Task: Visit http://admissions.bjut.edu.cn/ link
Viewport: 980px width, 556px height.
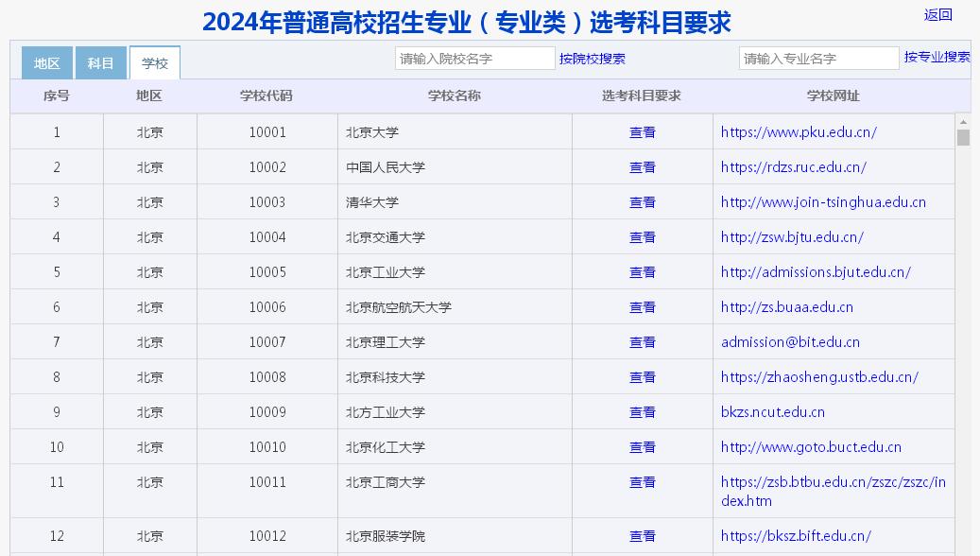Action: click(816, 272)
